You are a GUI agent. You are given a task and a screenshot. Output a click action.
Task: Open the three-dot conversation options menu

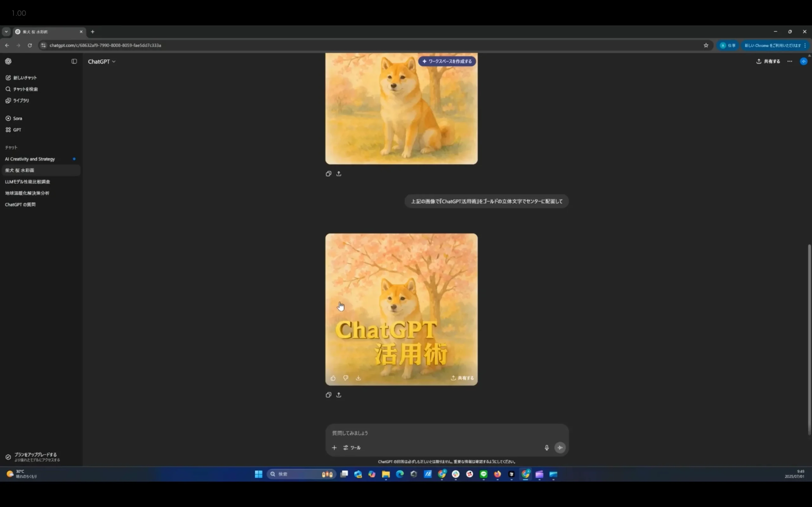tap(790, 61)
